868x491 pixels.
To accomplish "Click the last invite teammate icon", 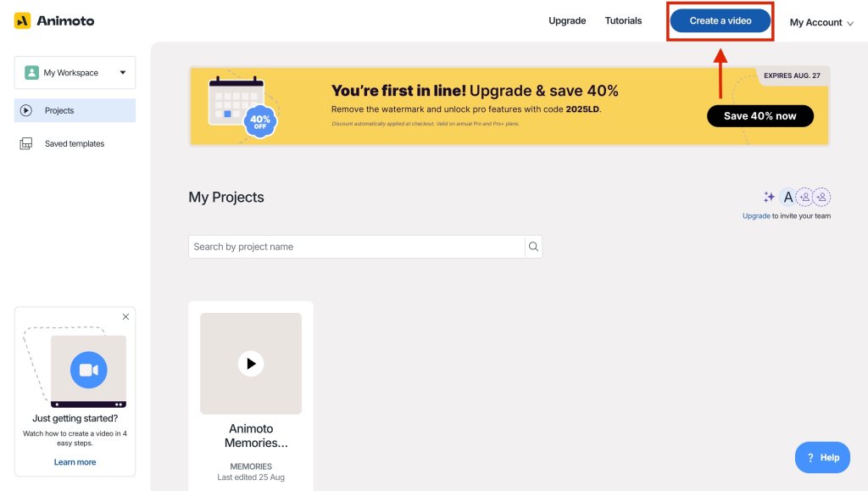I will pos(821,197).
